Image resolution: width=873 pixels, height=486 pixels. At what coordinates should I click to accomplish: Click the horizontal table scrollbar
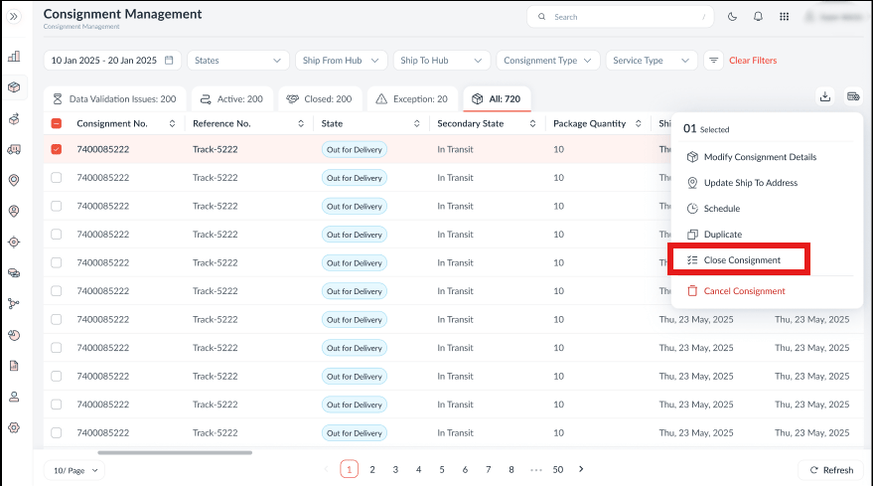(x=175, y=453)
